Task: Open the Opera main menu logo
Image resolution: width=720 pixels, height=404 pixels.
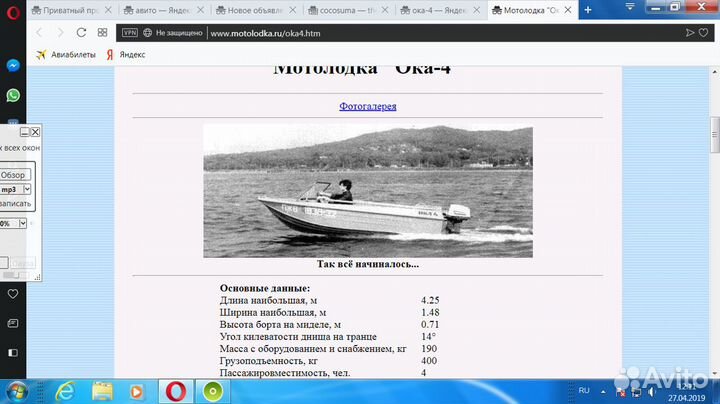Action: point(13,13)
